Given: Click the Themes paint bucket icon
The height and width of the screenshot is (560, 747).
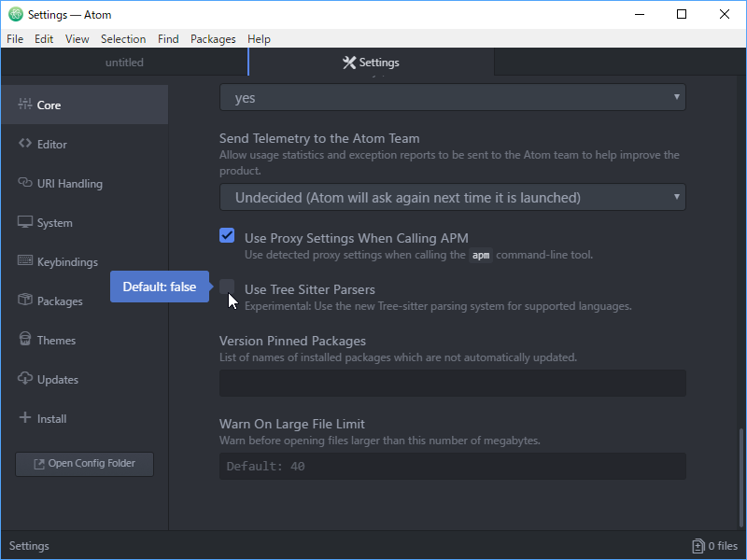Looking at the screenshot, I should (x=25, y=340).
